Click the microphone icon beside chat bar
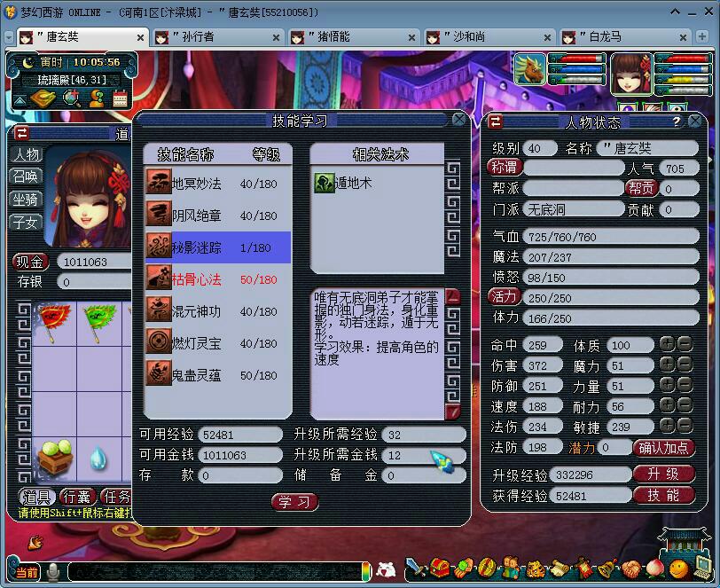 point(53,572)
